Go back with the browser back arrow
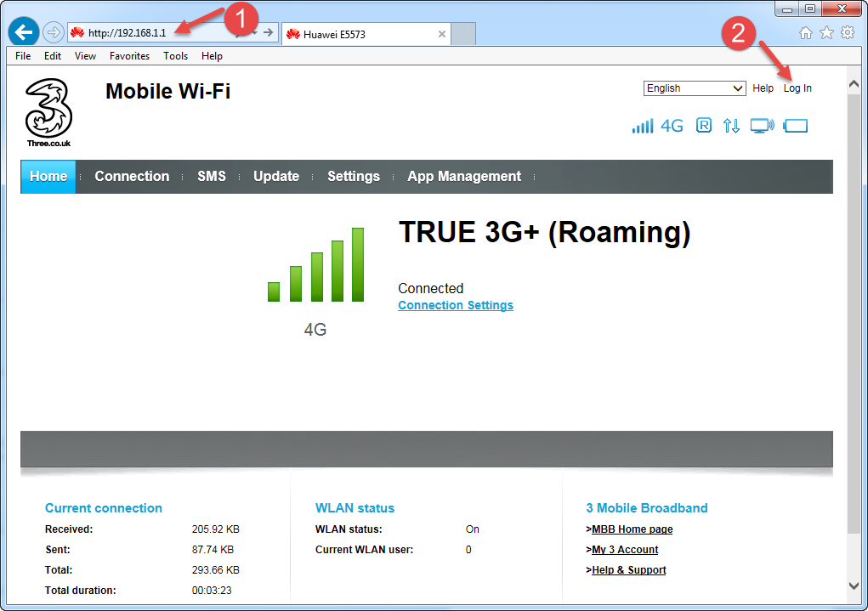 tap(23, 32)
